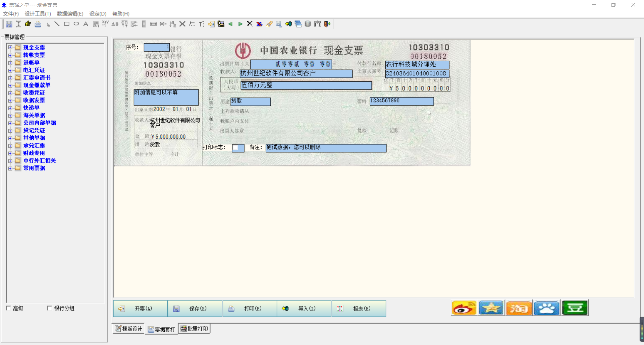Click the 用途 field containing 货款

(x=251, y=101)
